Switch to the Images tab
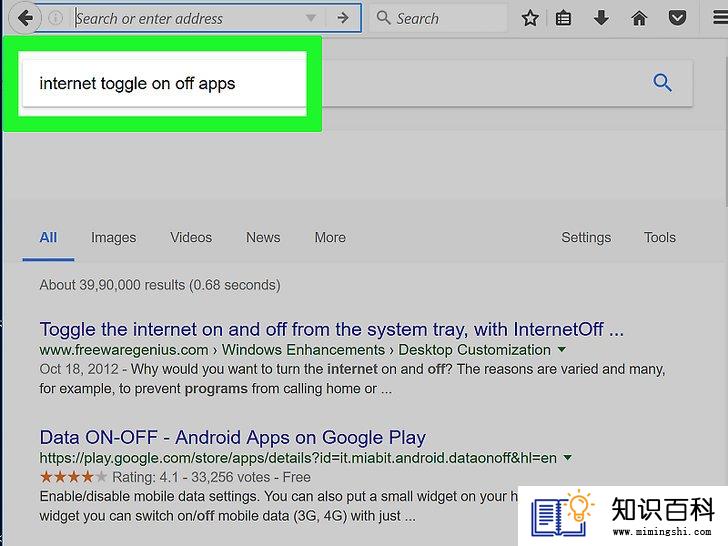 (x=114, y=237)
